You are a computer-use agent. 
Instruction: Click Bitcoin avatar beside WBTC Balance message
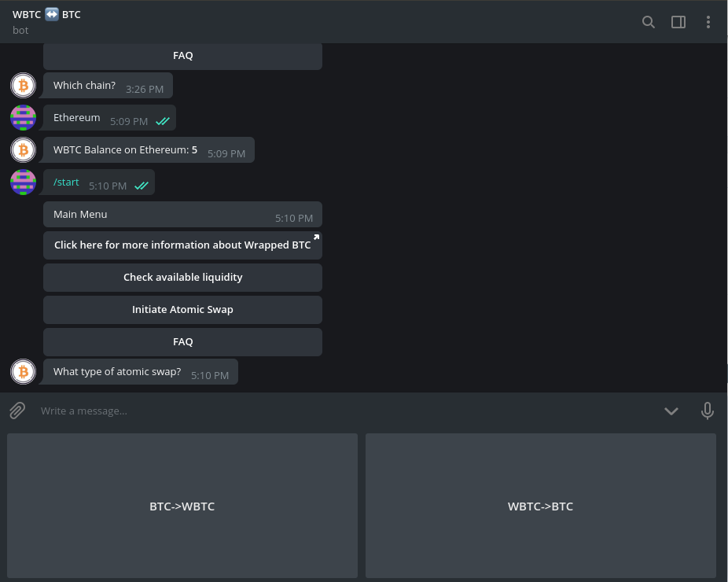24,150
